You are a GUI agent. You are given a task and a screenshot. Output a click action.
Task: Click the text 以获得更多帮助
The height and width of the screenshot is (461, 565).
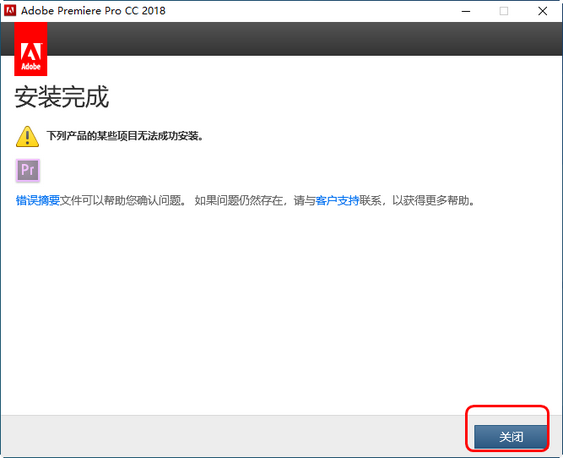coord(433,200)
